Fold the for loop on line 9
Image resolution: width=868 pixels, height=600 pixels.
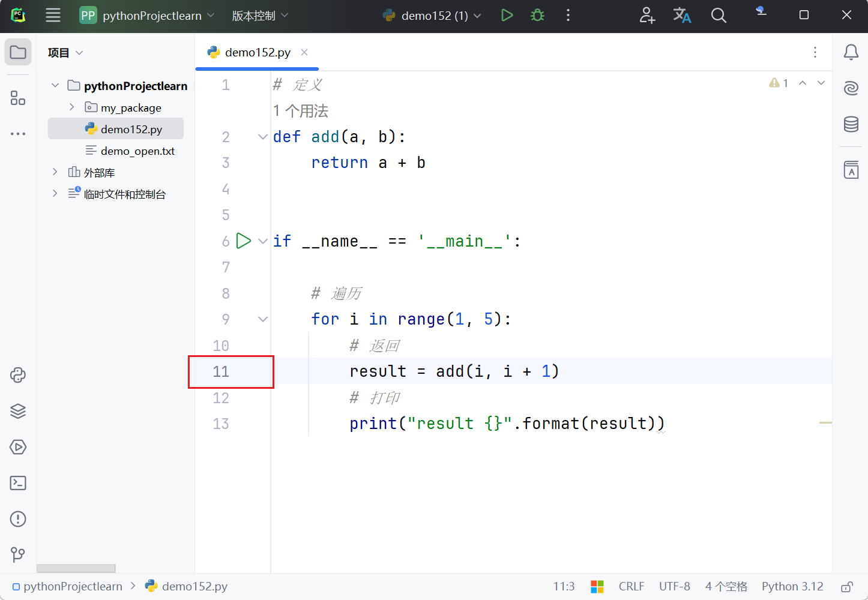(x=263, y=319)
